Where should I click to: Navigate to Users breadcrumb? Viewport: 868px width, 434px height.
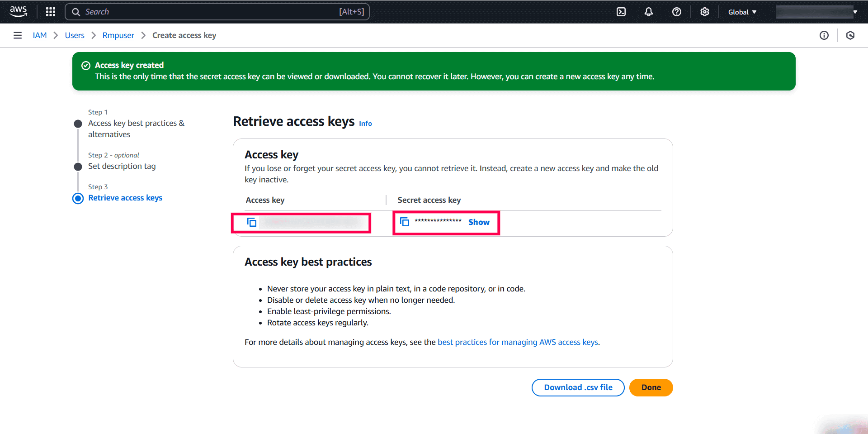coord(75,35)
